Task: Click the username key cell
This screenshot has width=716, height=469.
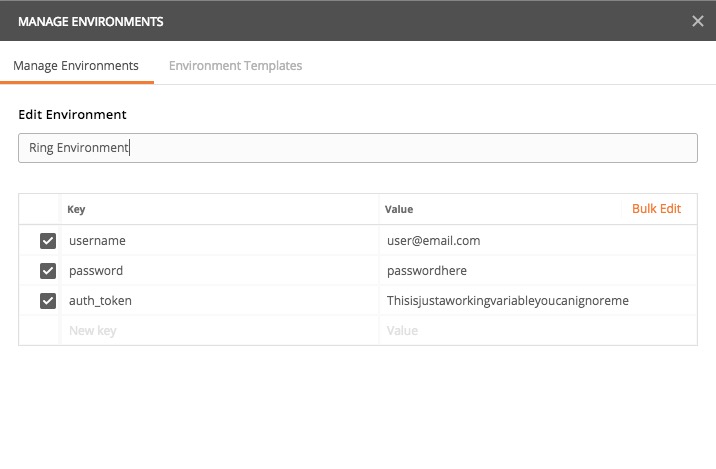Action: (x=97, y=241)
